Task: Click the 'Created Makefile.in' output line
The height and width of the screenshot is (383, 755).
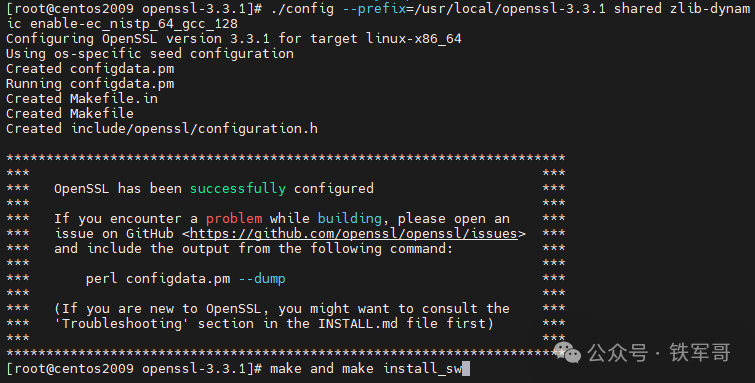Action: point(82,99)
